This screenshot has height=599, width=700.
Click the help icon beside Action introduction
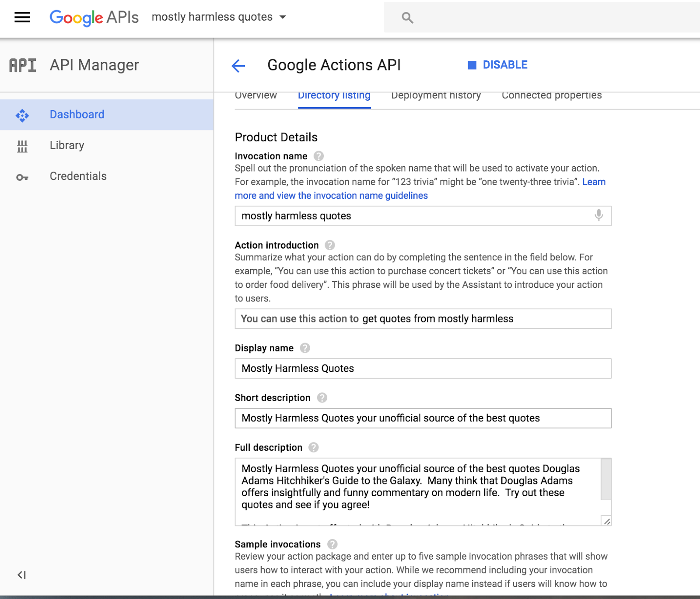click(330, 245)
